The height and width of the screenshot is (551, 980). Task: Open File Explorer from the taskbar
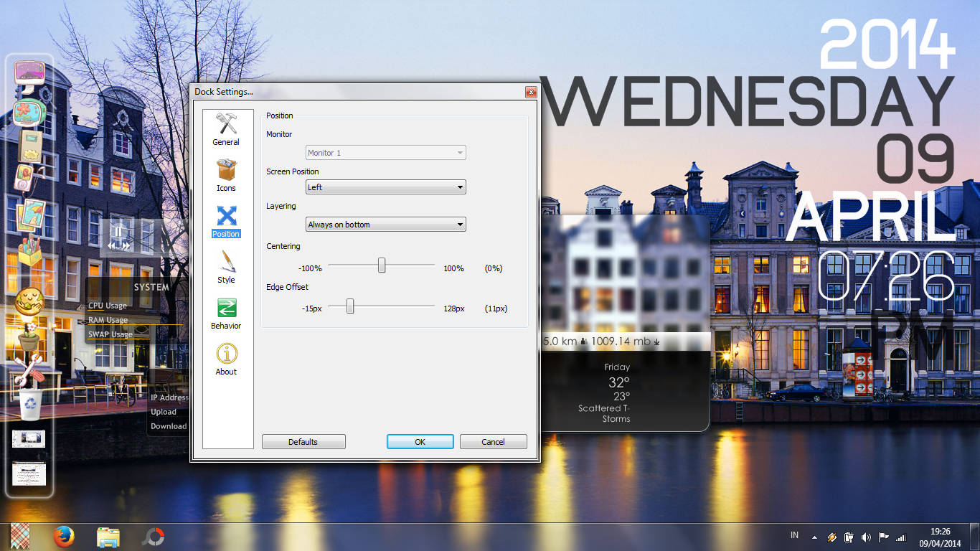pos(108,537)
